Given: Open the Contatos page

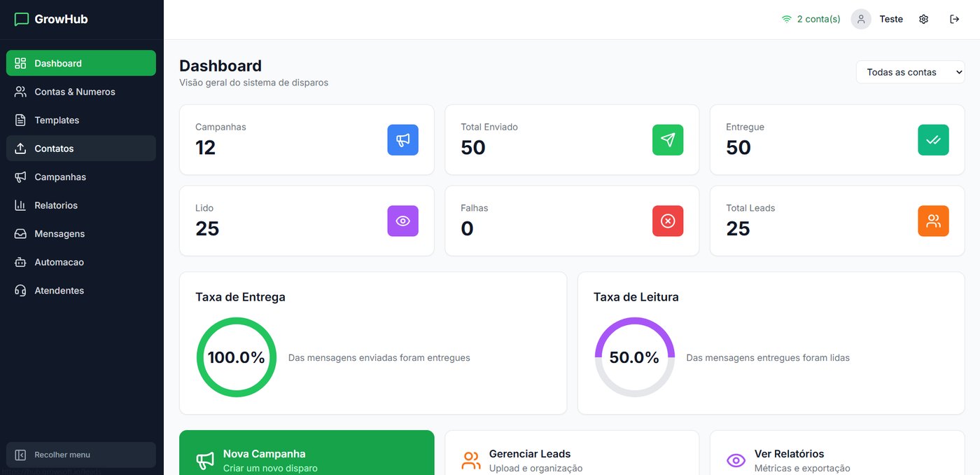Looking at the screenshot, I should (x=81, y=149).
